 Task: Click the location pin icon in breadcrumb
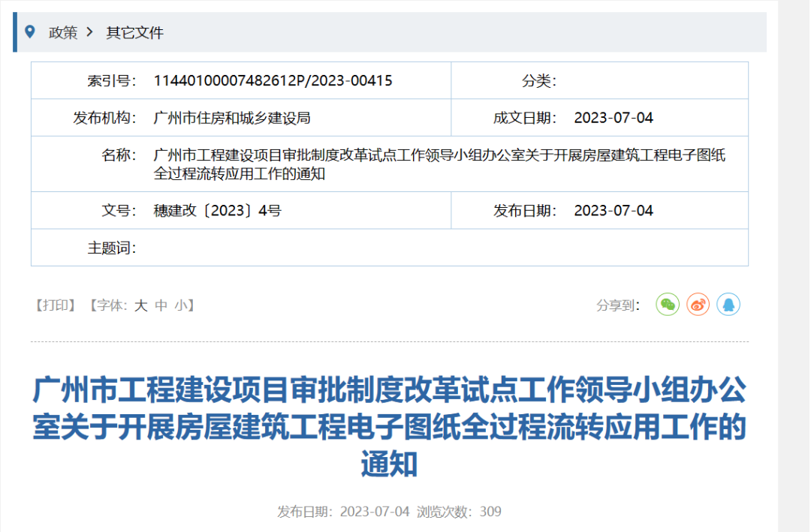click(30, 32)
